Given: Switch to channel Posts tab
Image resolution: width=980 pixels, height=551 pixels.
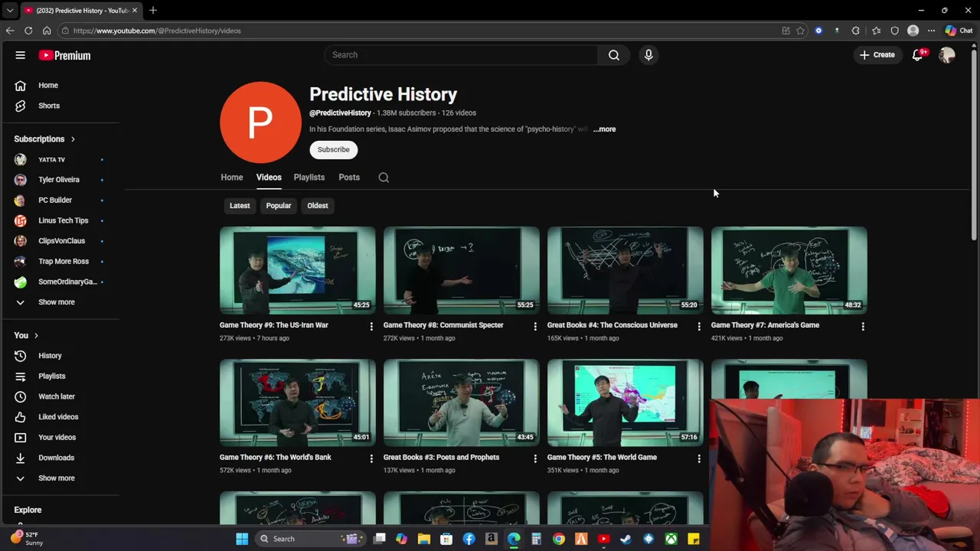Looking at the screenshot, I should tap(349, 178).
